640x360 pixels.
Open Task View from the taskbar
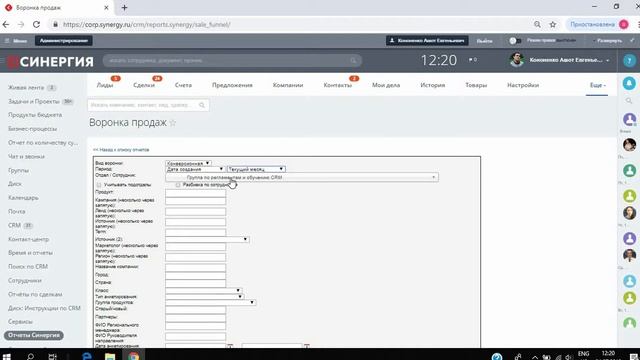pos(53,356)
